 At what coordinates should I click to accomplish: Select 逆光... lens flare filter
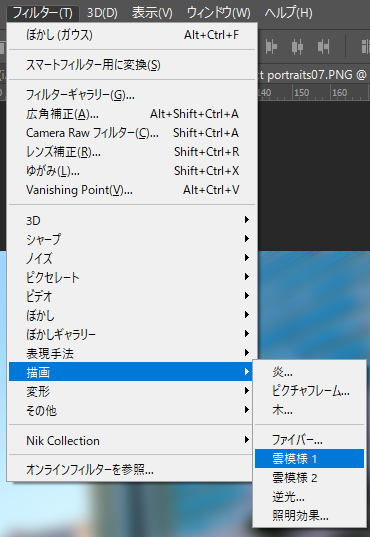(309, 497)
